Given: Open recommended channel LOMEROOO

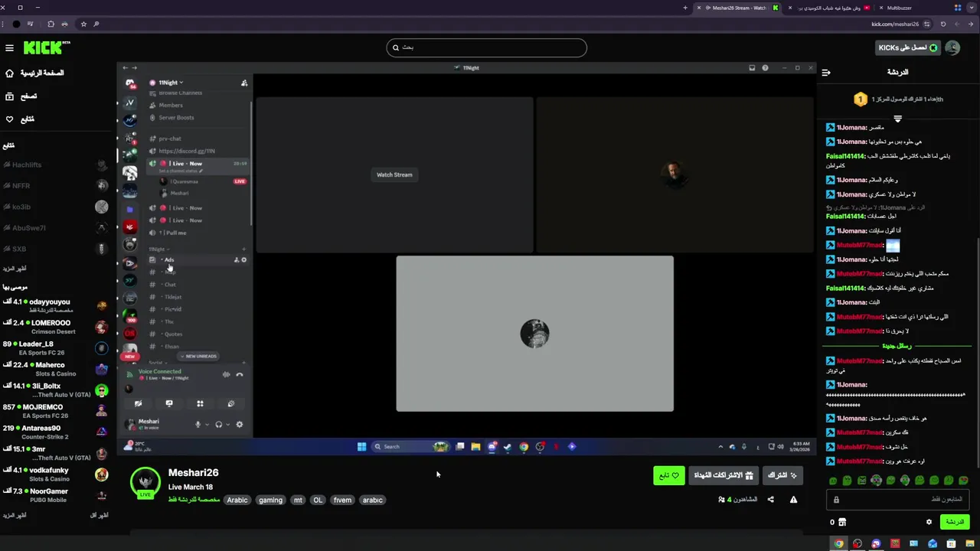Looking at the screenshot, I should (x=55, y=327).
